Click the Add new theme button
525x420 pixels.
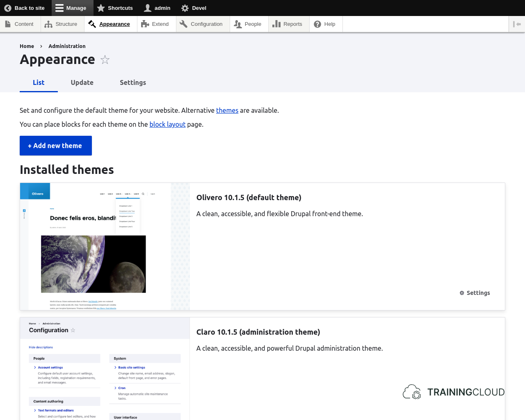(x=56, y=146)
